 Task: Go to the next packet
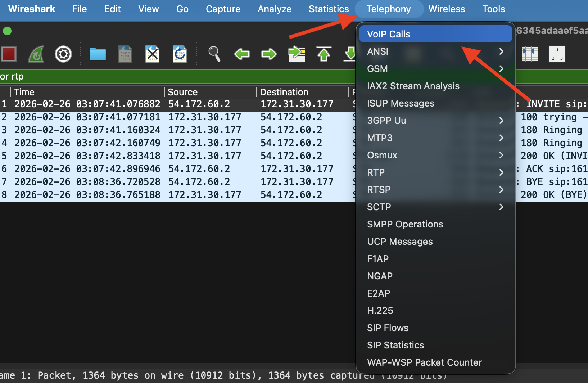pyautogui.click(x=268, y=54)
